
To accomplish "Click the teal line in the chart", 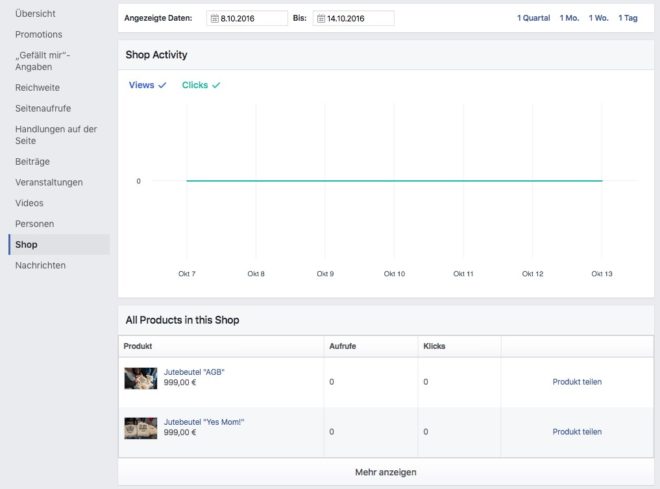I will pos(394,181).
